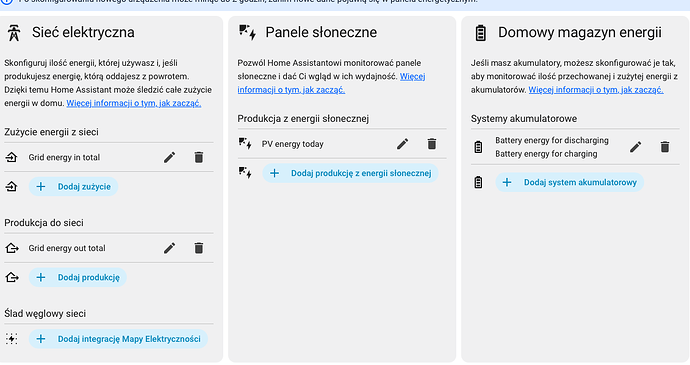Screen dimensions: 690x365
Task: Click the Dodaj zużycie button
Action: [x=73, y=187]
